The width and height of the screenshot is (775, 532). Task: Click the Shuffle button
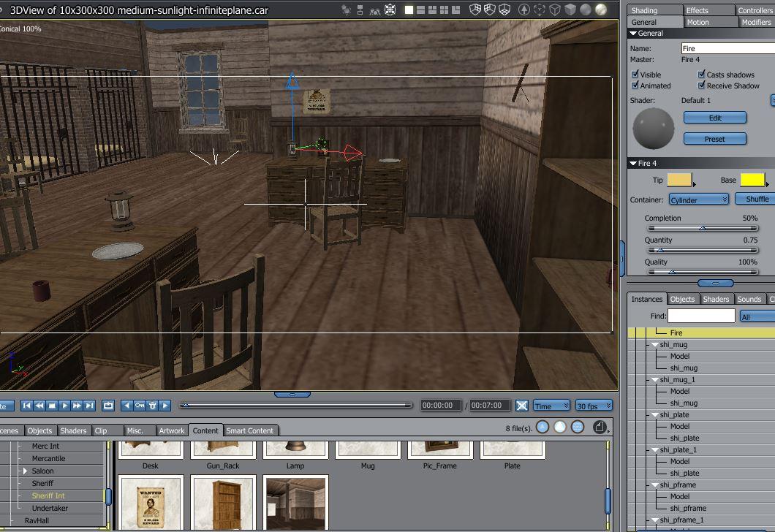pos(757,199)
